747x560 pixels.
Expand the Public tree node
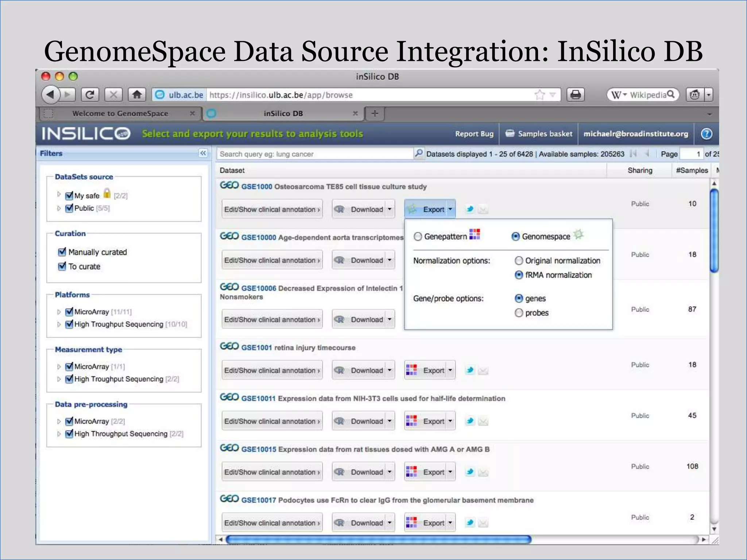pos(59,209)
